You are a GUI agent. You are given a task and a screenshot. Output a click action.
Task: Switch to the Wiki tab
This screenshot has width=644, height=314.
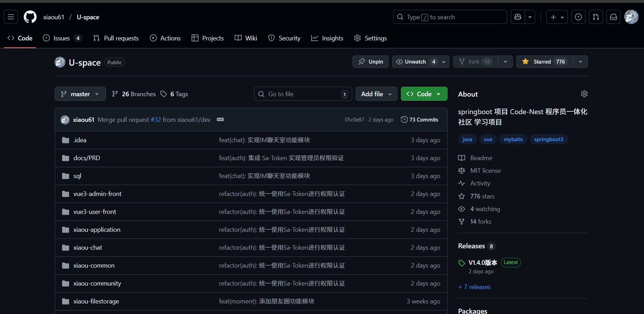pos(246,38)
